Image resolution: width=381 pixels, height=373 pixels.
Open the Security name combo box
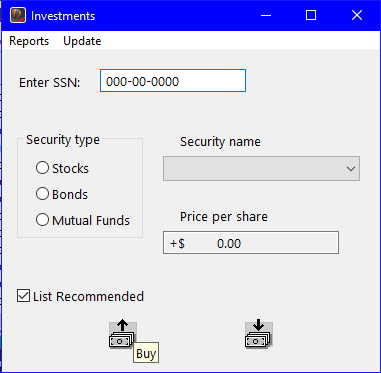point(261,169)
